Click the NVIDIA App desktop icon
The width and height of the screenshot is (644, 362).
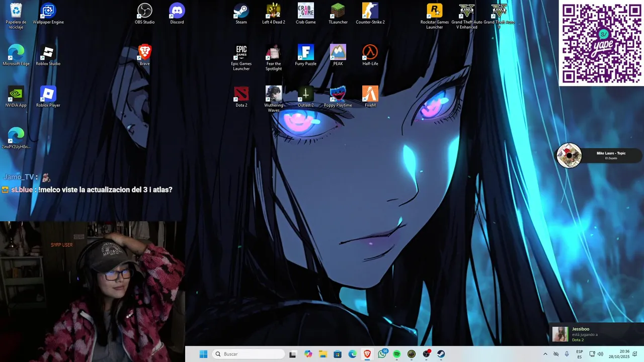tap(16, 97)
